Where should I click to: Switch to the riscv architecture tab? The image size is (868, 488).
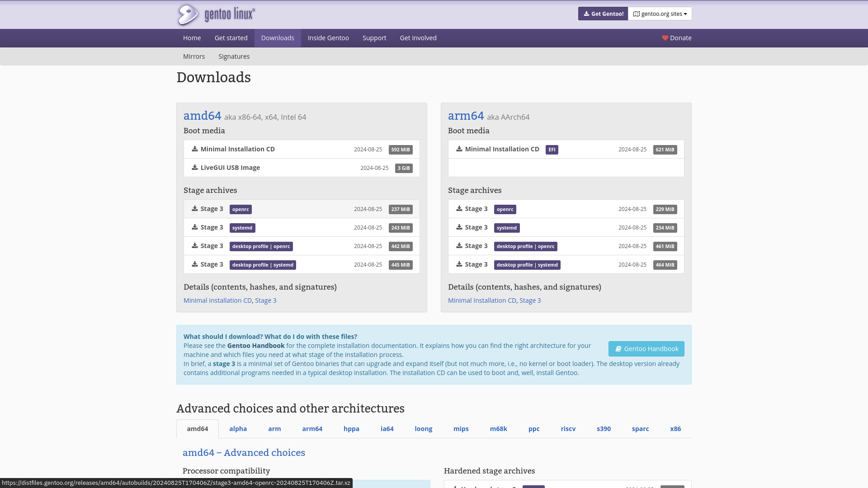568,429
